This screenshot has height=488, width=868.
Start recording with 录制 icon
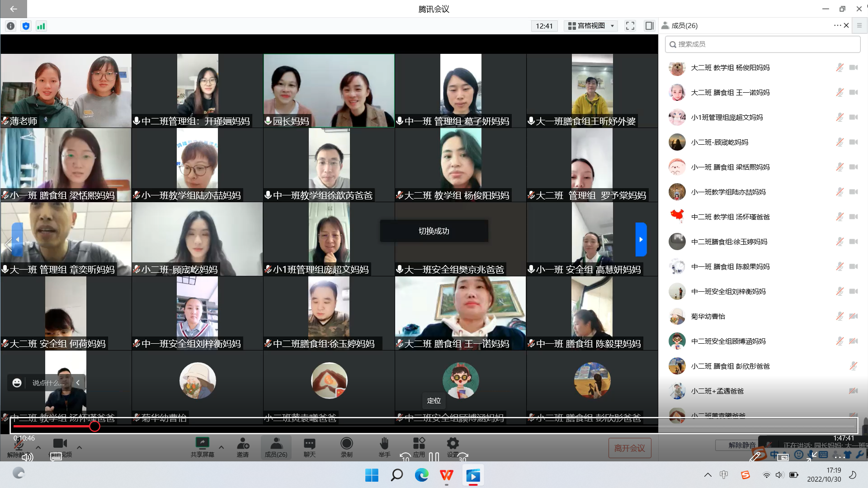pyautogui.click(x=347, y=444)
